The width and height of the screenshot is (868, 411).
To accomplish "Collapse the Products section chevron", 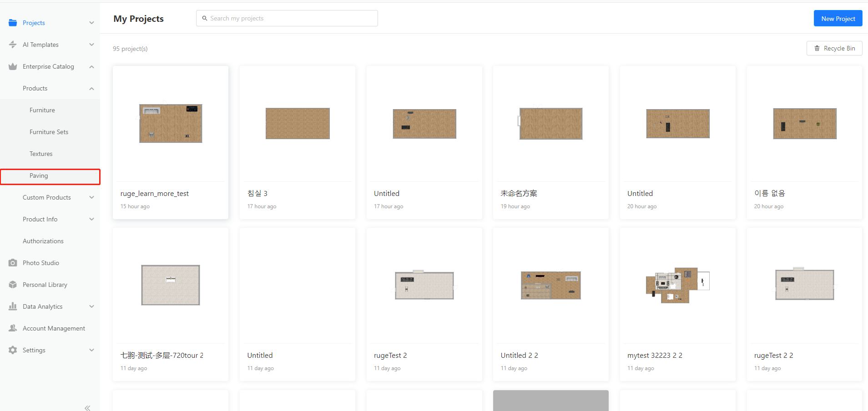I will 91,89.
